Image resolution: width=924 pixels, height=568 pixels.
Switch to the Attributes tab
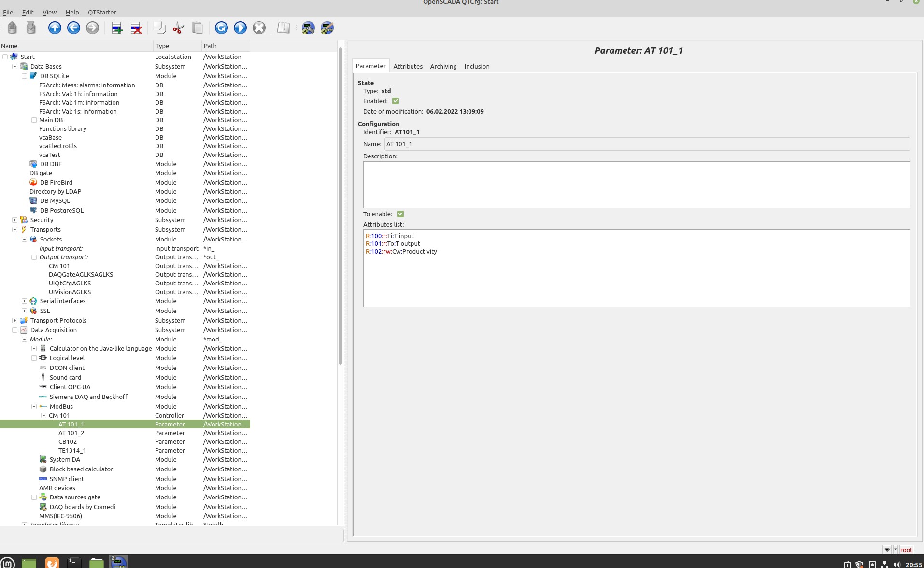point(408,67)
